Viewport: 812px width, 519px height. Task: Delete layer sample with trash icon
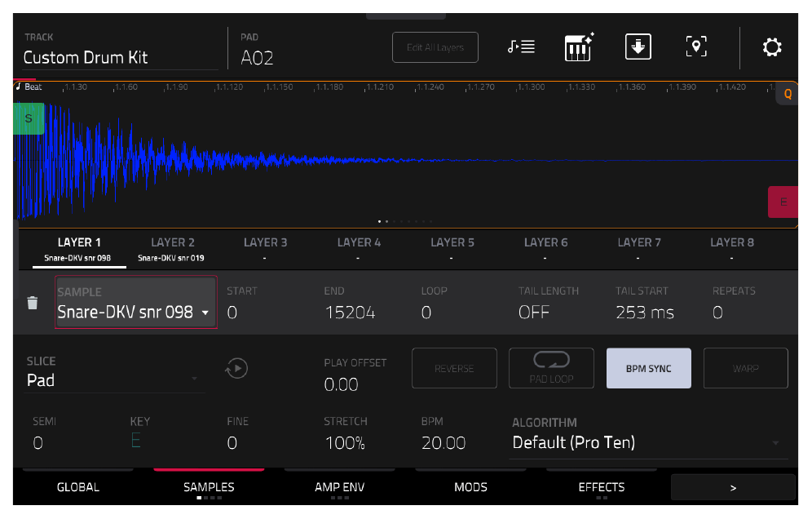(x=32, y=302)
